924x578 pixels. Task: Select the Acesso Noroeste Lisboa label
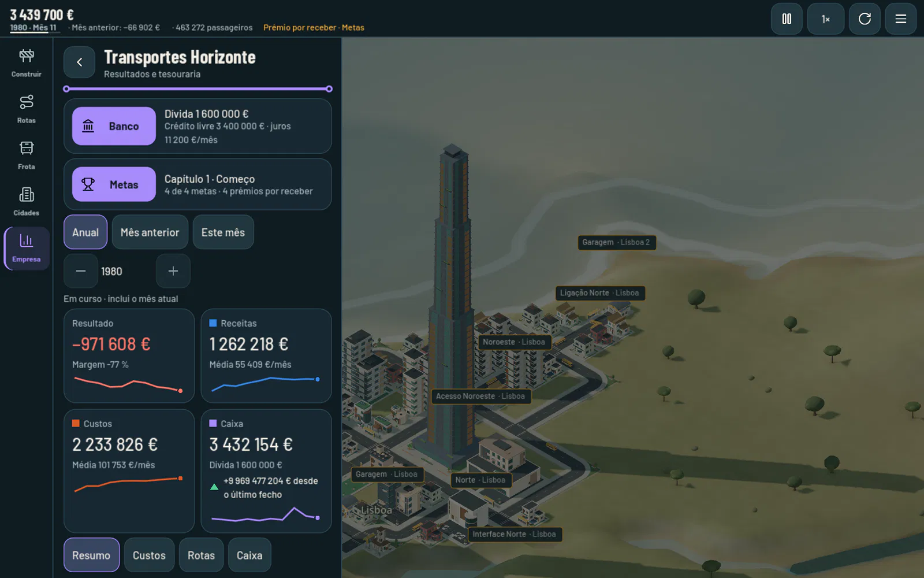pos(480,397)
